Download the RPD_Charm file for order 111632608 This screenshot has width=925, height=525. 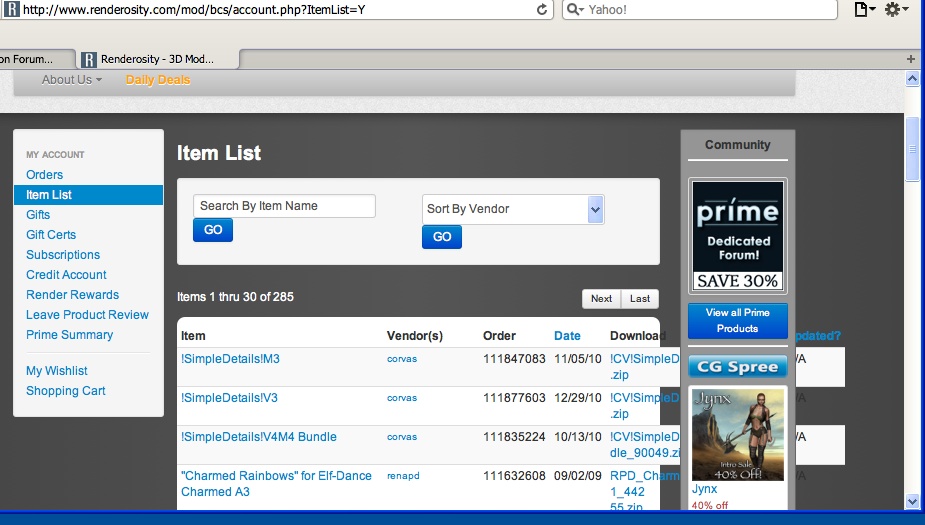tap(644, 491)
